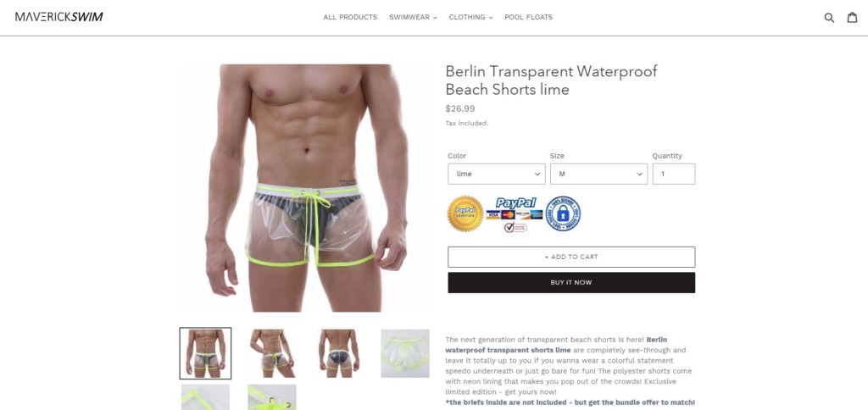Click the Quantity input field
The height and width of the screenshot is (410, 868).
pyautogui.click(x=674, y=174)
